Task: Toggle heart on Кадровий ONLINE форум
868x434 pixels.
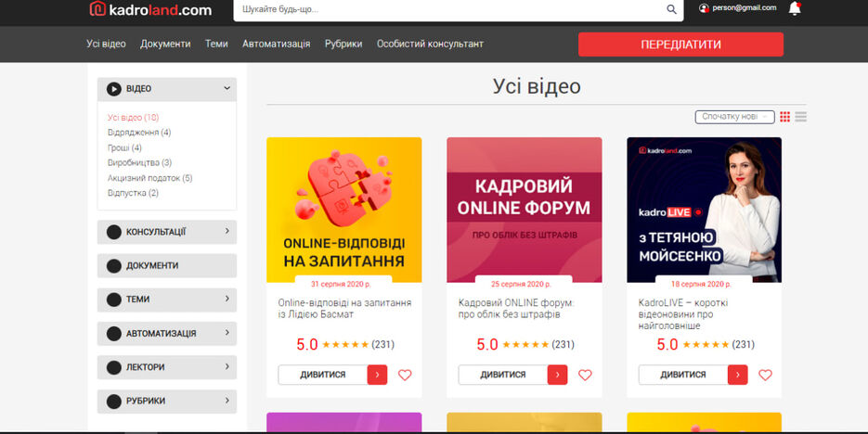Action: [585, 376]
